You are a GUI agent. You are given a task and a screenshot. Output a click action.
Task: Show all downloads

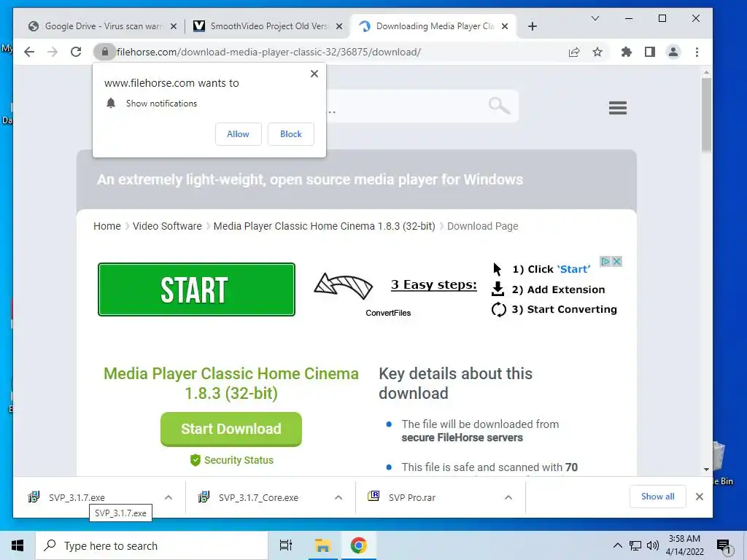click(657, 497)
